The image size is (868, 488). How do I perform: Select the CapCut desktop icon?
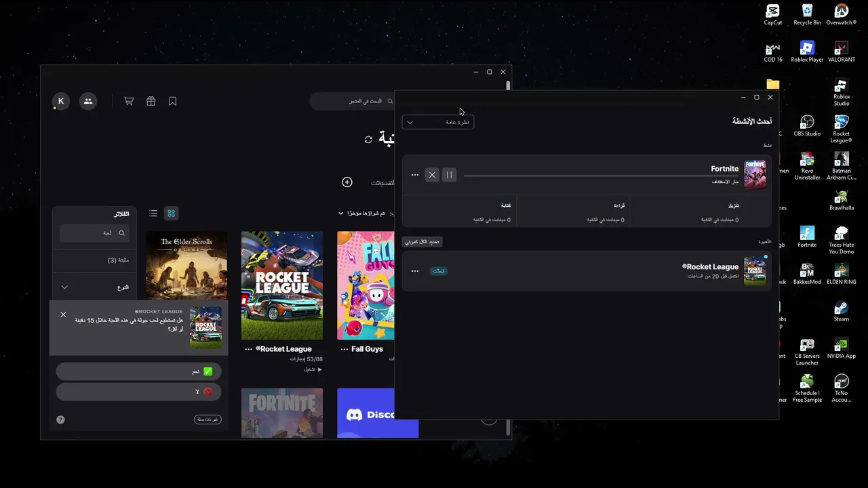pyautogui.click(x=773, y=15)
